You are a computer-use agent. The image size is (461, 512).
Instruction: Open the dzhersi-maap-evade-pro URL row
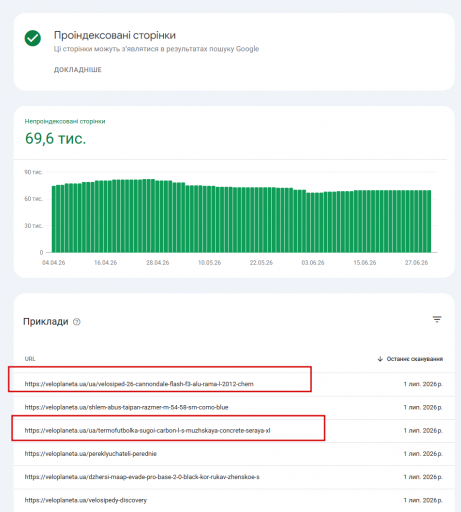[x=234, y=477]
